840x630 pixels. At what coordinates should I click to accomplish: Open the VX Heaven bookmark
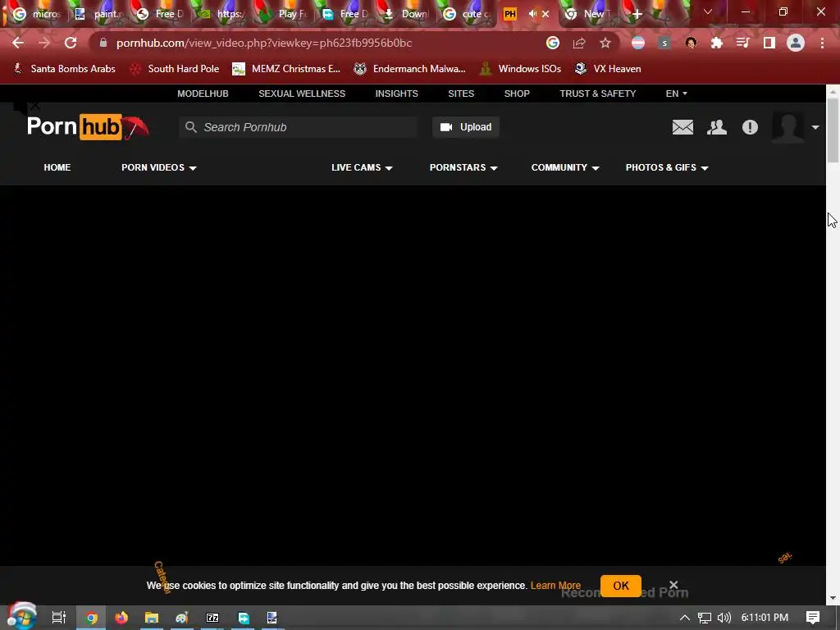[608, 69]
